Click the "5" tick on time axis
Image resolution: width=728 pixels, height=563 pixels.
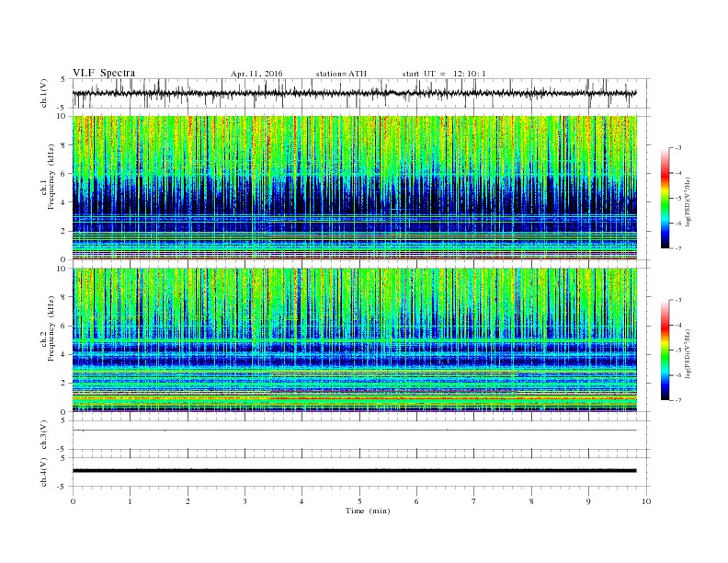click(x=359, y=501)
